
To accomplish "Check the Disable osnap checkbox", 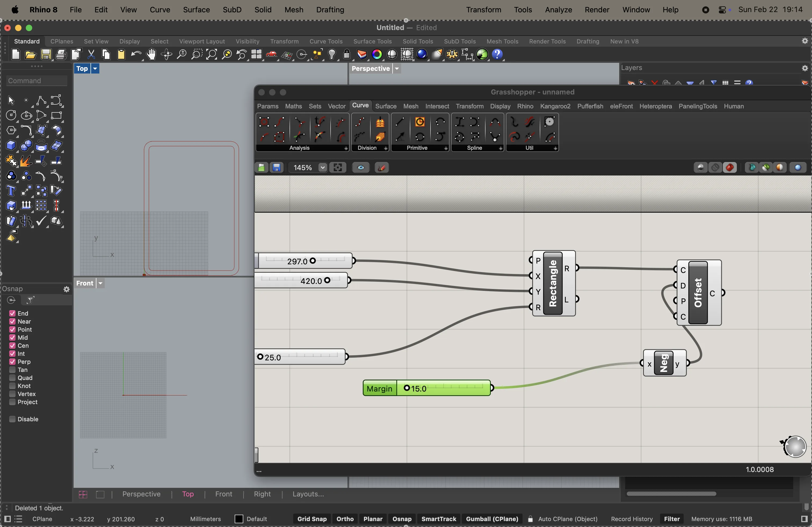I will pos(12,419).
